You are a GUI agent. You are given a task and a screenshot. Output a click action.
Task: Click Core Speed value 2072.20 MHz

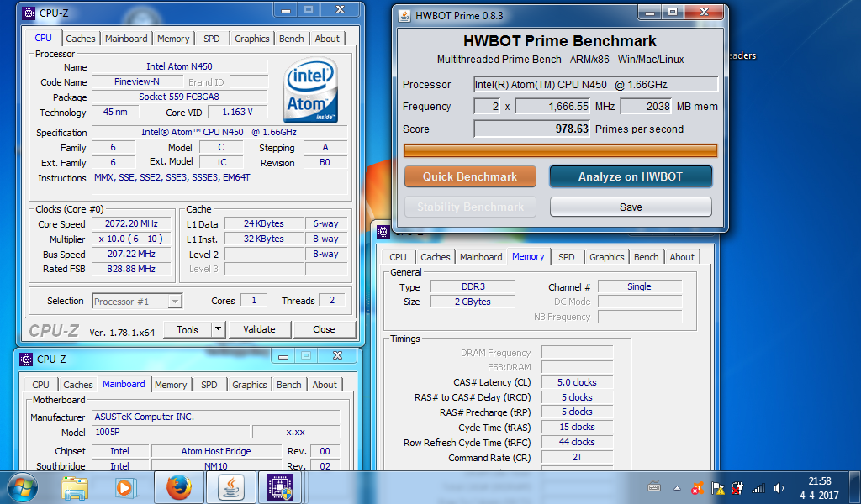point(131,223)
